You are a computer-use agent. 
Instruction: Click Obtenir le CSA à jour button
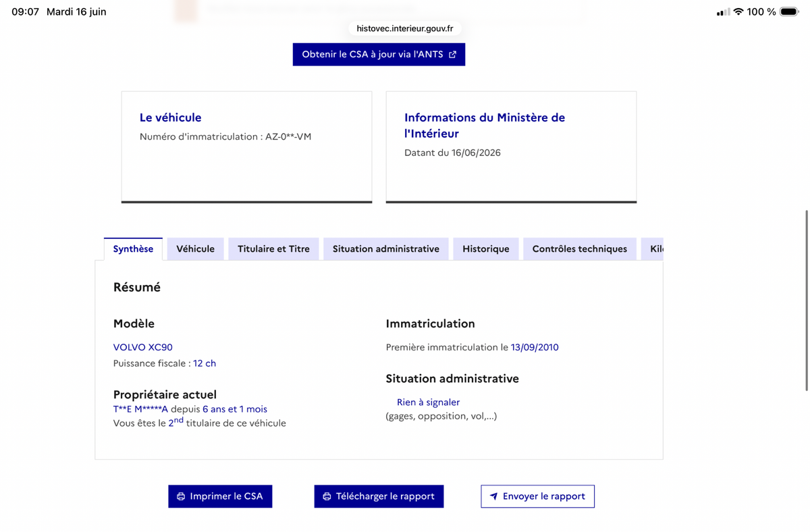pyautogui.click(x=379, y=55)
